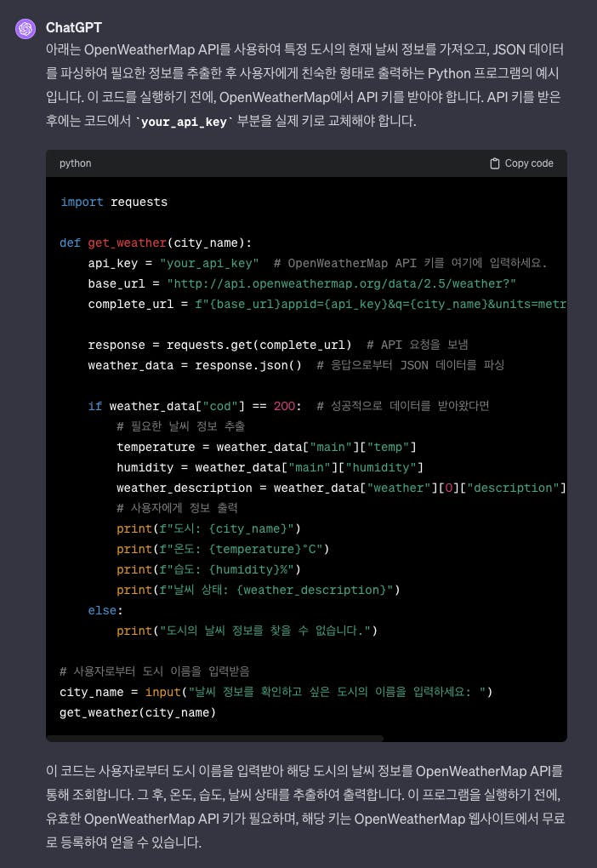Click the 'else:' keyword line
This screenshot has height=868, width=597.
[x=105, y=610]
